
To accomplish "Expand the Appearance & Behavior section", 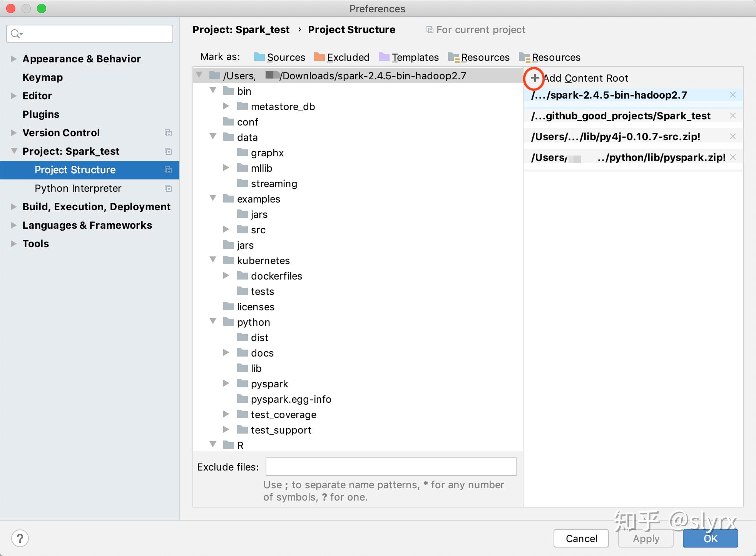I will click(x=13, y=59).
